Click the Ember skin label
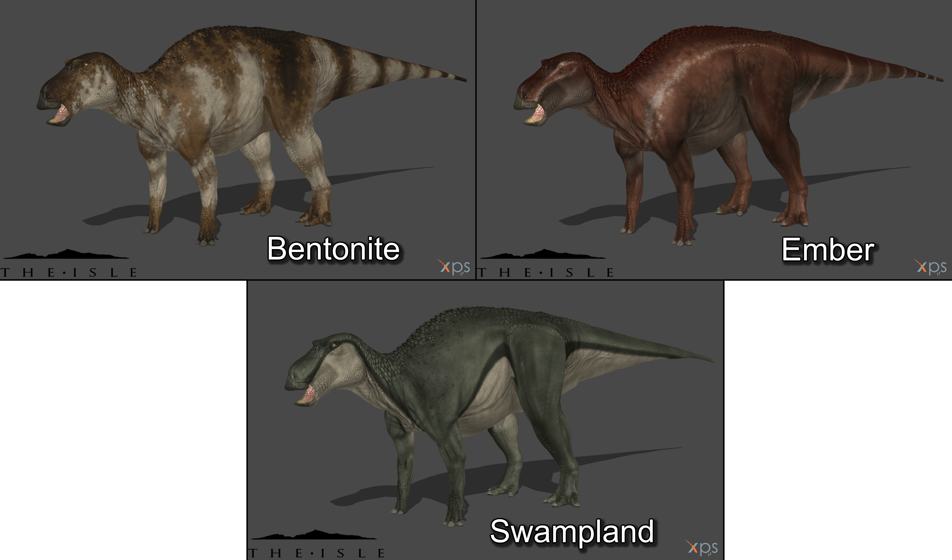This screenshot has width=952, height=560. click(x=828, y=249)
